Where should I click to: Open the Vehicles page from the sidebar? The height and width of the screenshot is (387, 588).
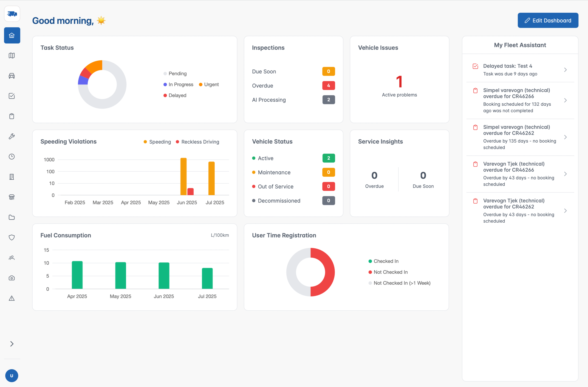[x=12, y=76]
